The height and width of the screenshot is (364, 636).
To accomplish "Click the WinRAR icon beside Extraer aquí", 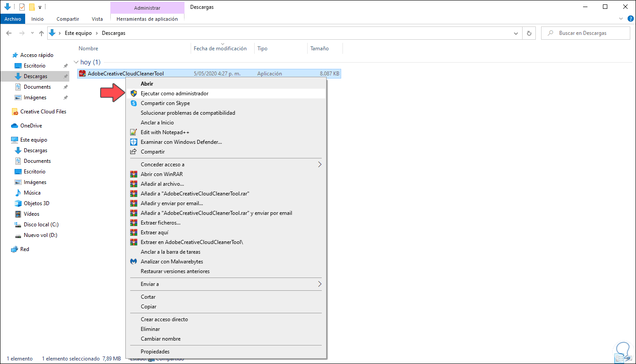I will pyautogui.click(x=134, y=233).
